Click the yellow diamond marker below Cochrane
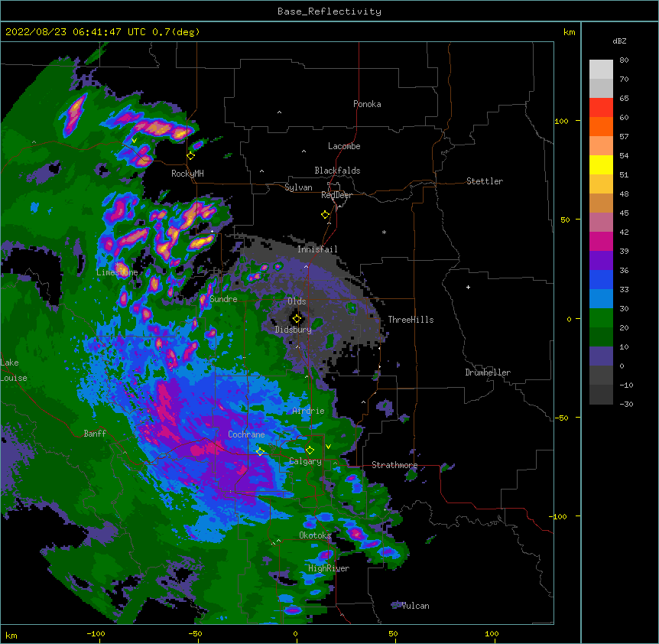This screenshot has width=659, height=644. click(260, 451)
